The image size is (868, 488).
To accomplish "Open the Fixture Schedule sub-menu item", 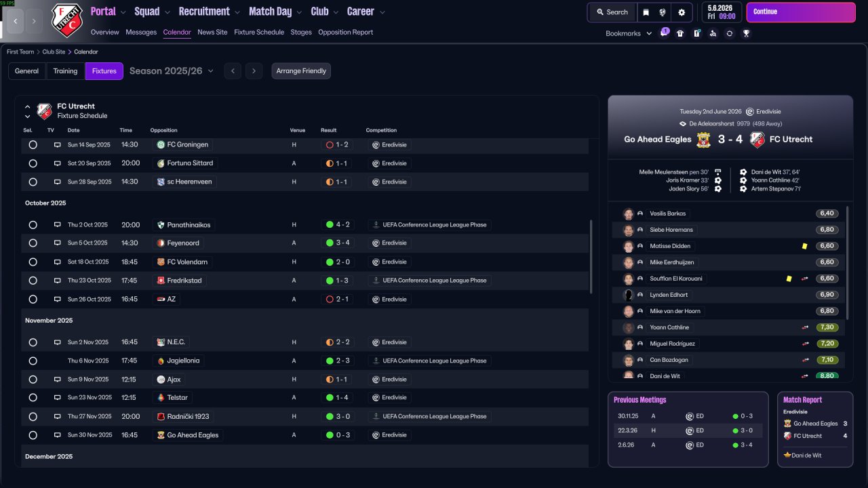I will pos(259,32).
